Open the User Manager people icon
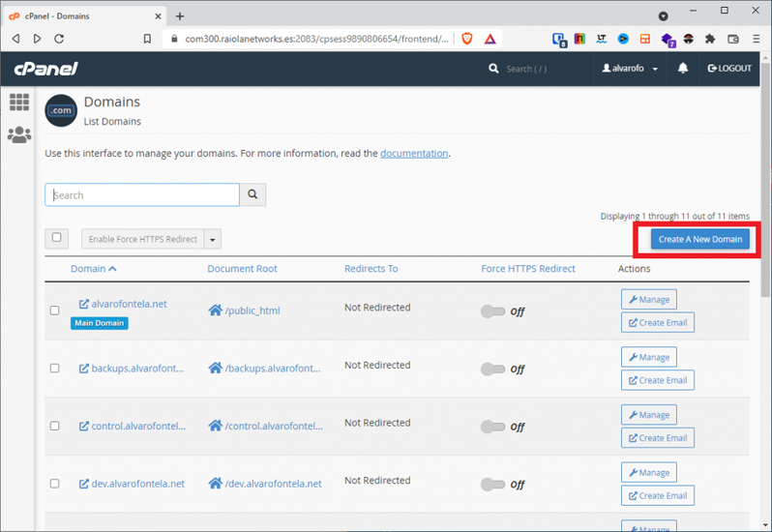This screenshot has width=772, height=532. click(x=19, y=134)
